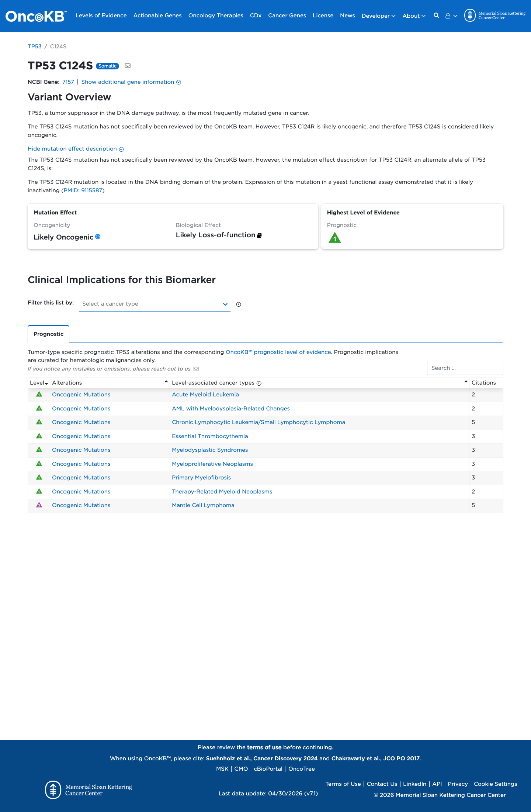Viewport: 531px width, 812px height.
Task: Open cBioPortal footer link
Action: [268, 769]
